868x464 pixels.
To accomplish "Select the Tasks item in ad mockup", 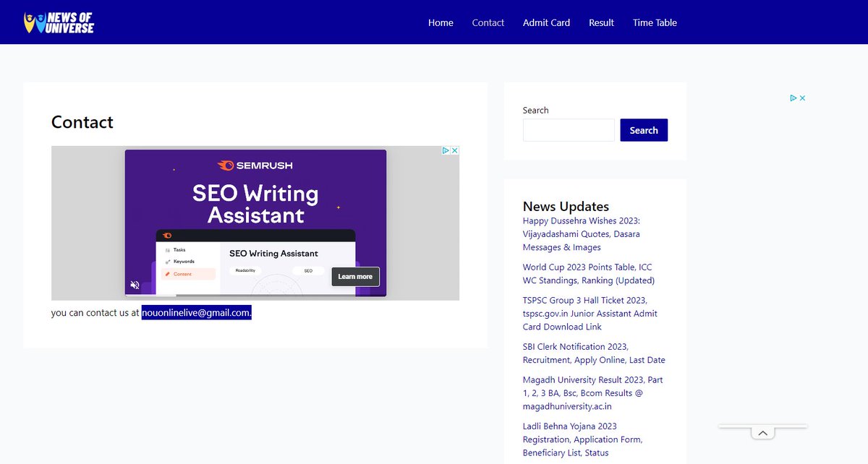I will pos(179,249).
